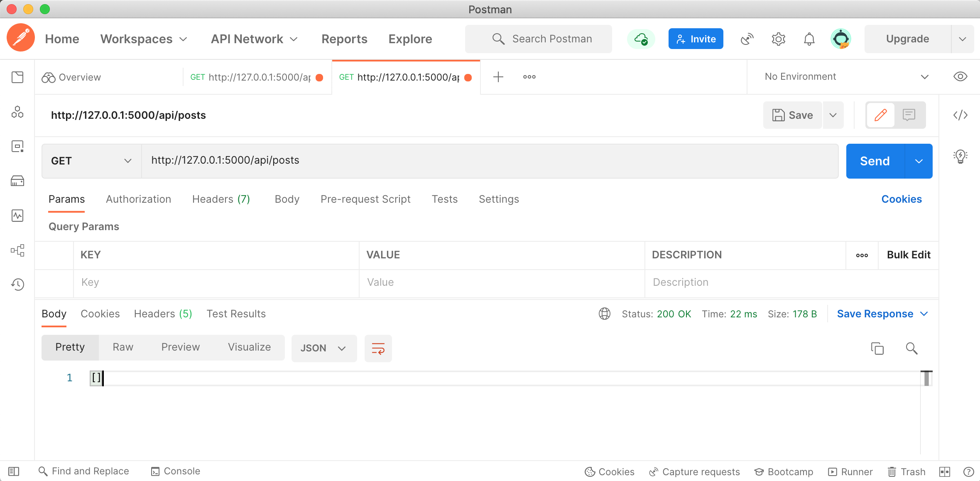
Task: Expand the Send options arrow
Action: [919, 161]
